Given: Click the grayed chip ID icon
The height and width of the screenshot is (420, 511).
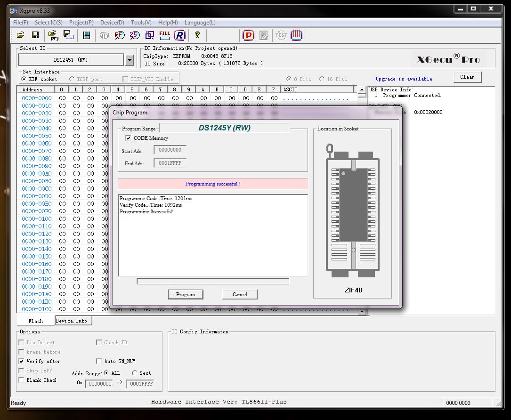Looking at the screenshot, I should click(x=104, y=35).
